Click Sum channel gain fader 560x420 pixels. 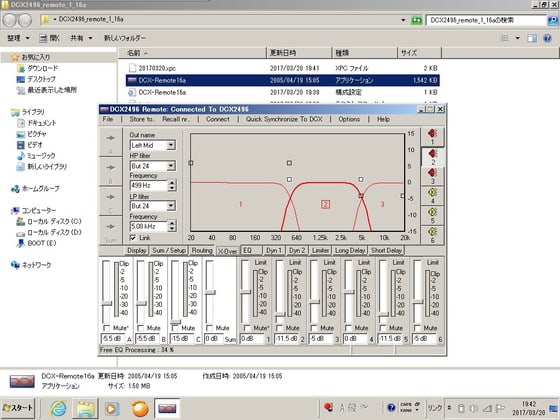click(x=210, y=292)
